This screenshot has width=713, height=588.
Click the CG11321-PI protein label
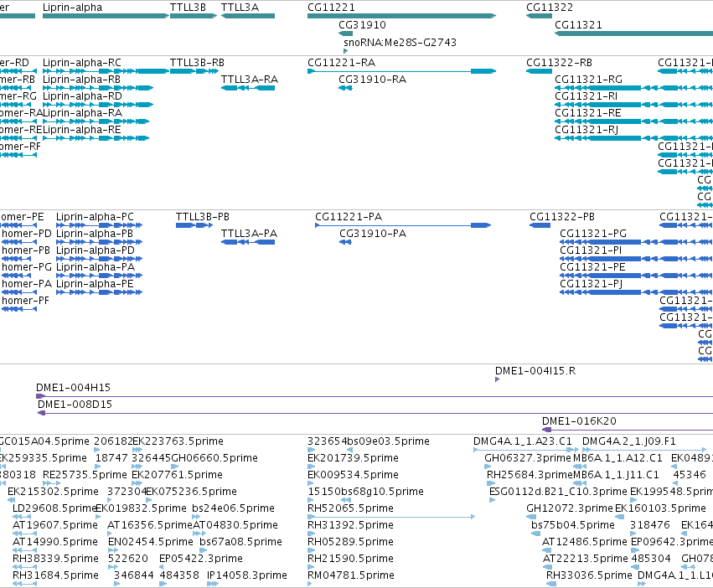coord(590,250)
